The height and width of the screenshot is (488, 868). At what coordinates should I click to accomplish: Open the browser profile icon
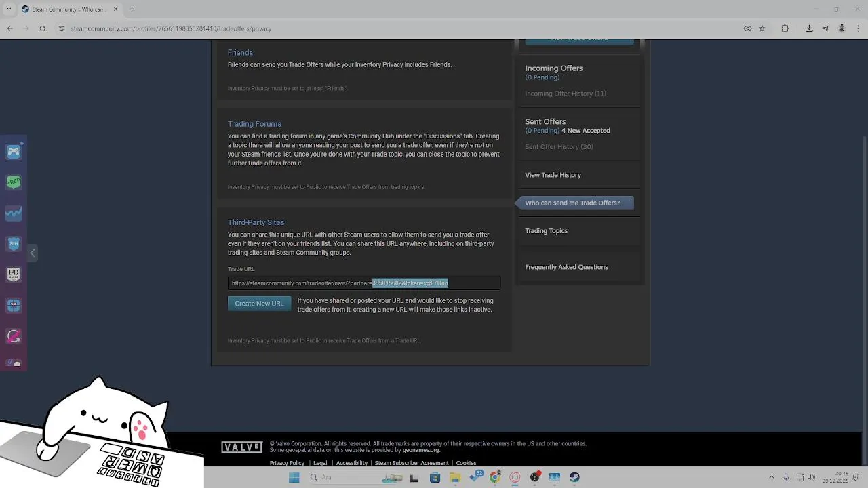[x=842, y=28]
